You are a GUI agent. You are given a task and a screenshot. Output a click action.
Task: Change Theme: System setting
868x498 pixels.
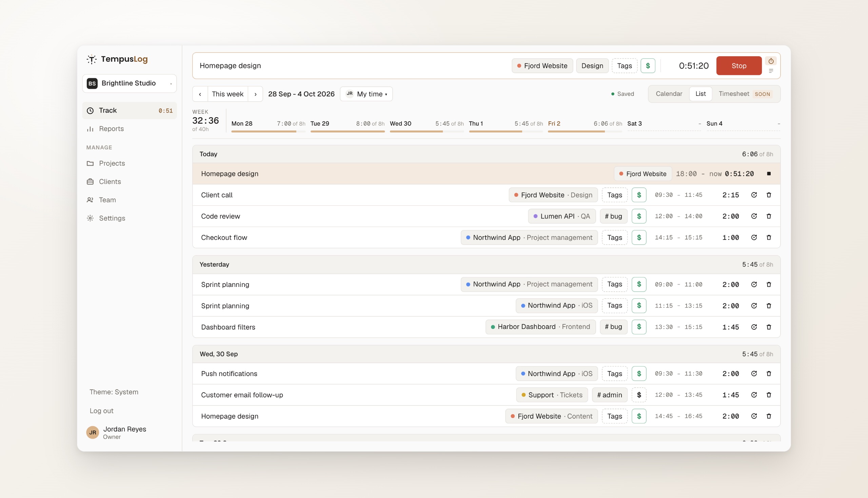tap(114, 392)
